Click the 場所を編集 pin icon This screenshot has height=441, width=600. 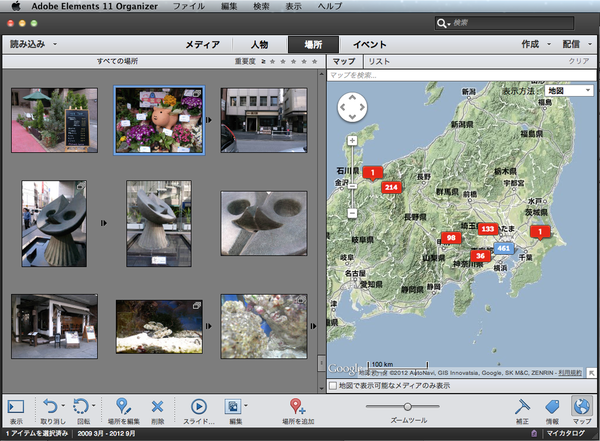(x=123, y=406)
